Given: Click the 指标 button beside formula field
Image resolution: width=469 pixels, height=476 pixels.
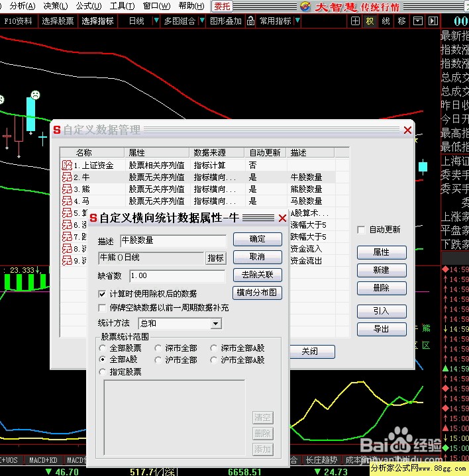Looking at the screenshot, I should tap(216, 258).
